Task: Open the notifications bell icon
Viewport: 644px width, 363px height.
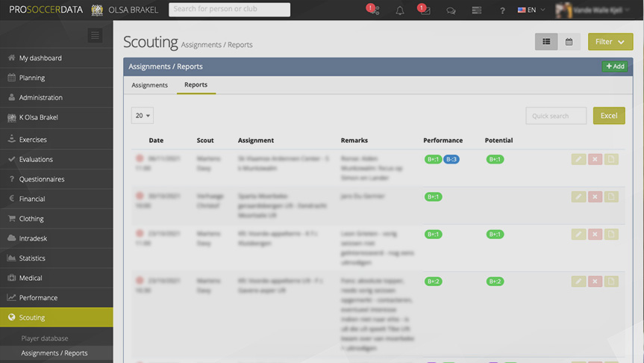Action: (x=400, y=10)
